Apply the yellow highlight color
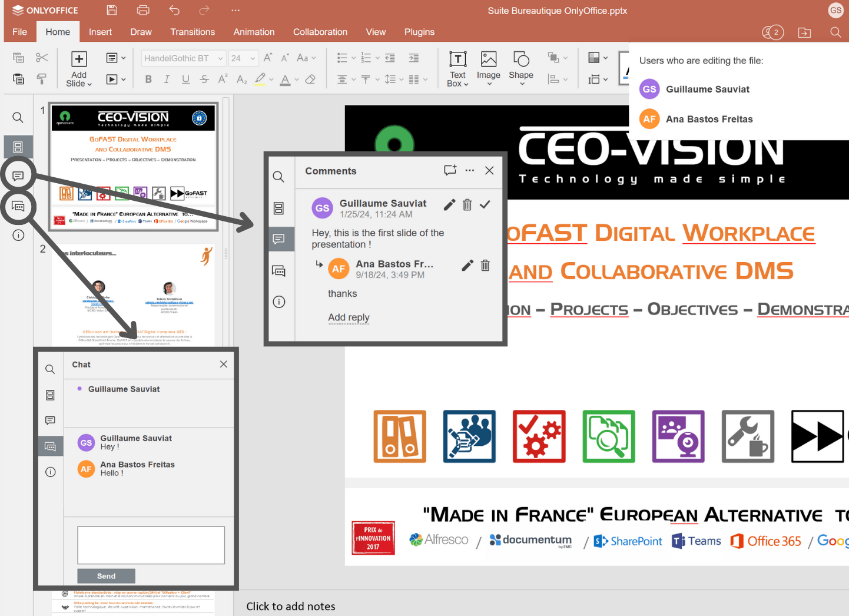Image resolution: width=849 pixels, height=616 pixels. (260, 79)
